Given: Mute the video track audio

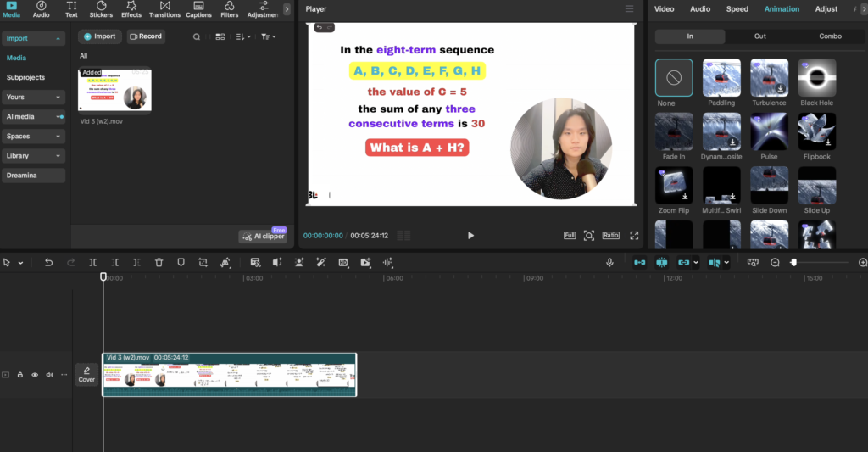Looking at the screenshot, I should pyautogui.click(x=49, y=374).
